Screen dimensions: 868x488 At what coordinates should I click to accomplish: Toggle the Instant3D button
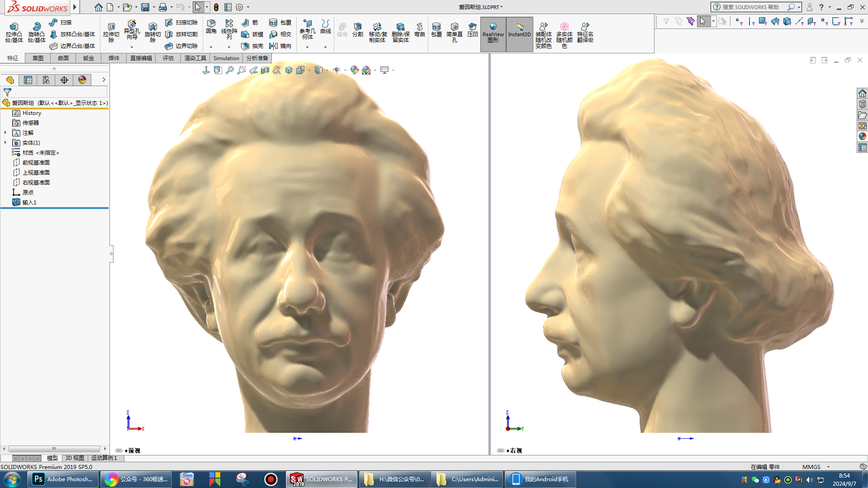(x=519, y=34)
